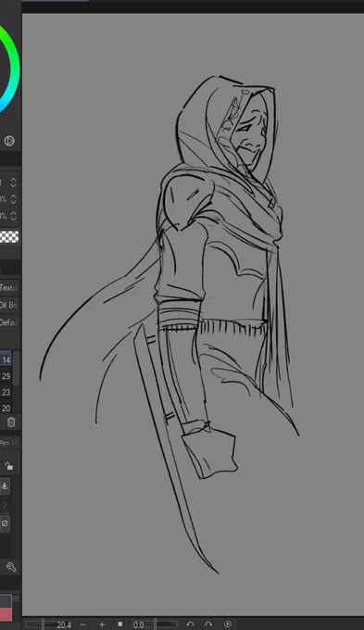The height and width of the screenshot is (630, 364).
Task: Choose brush size preset 23
Action: [x=6, y=392]
